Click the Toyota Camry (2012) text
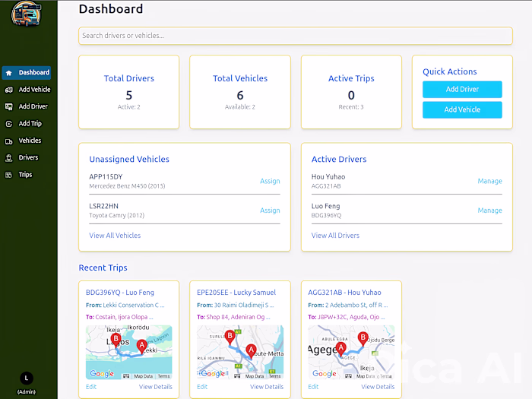Viewport: 532px width, 399px height. coord(117,215)
